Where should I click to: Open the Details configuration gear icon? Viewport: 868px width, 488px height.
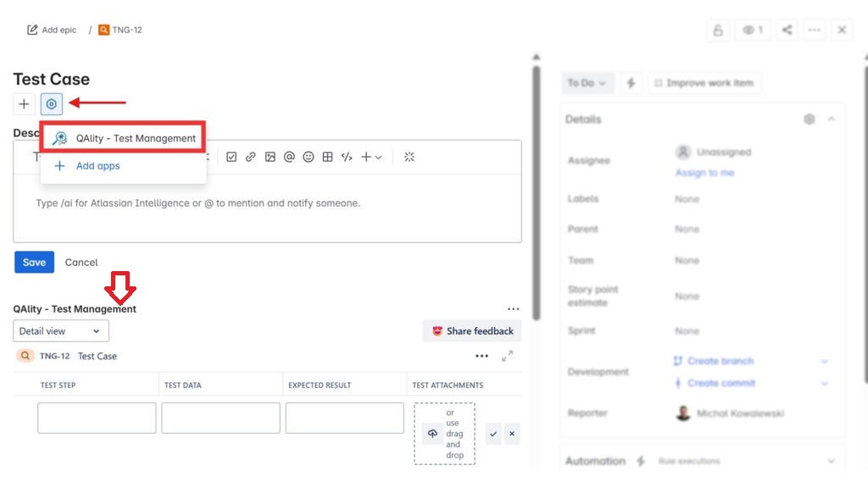(x=810, y=119)
